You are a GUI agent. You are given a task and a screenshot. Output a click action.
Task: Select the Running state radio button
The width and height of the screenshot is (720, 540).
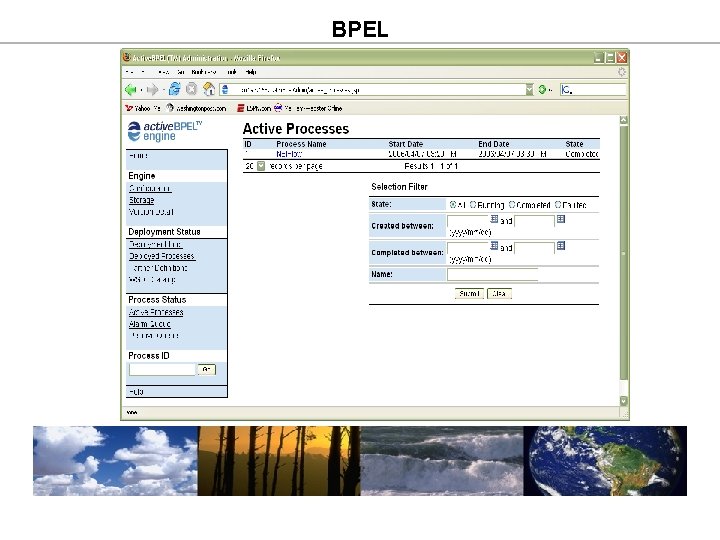pos(472,204)
